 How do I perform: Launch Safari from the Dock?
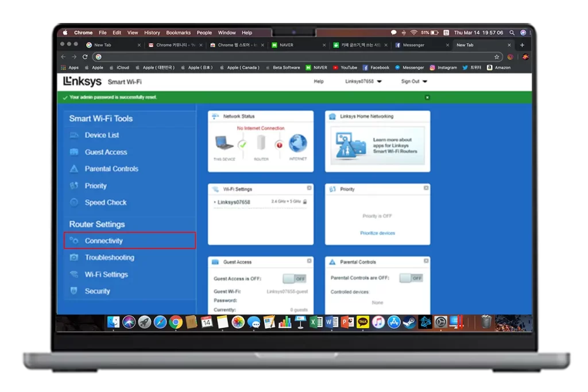(x=160, y=323)
